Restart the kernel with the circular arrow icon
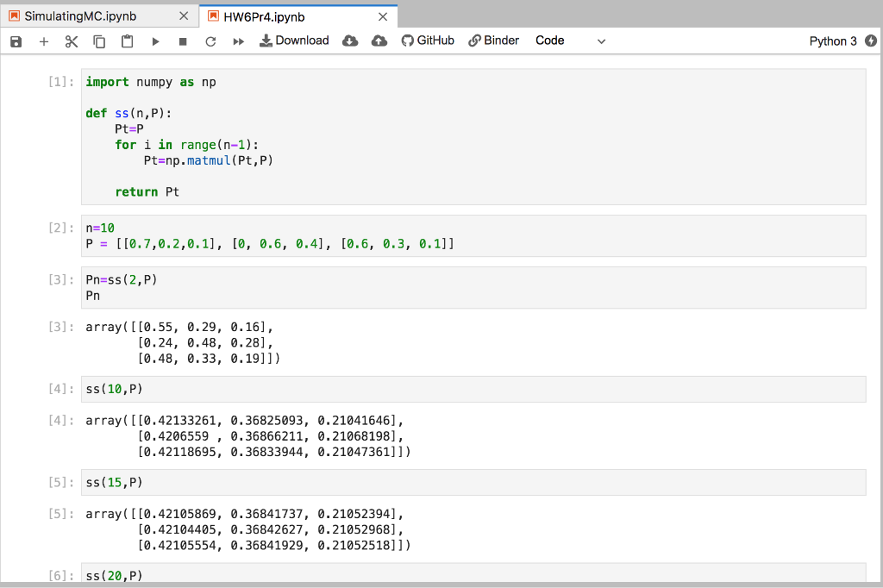Image resolution: width=883 pixels, height=588 pixels. 210,41
